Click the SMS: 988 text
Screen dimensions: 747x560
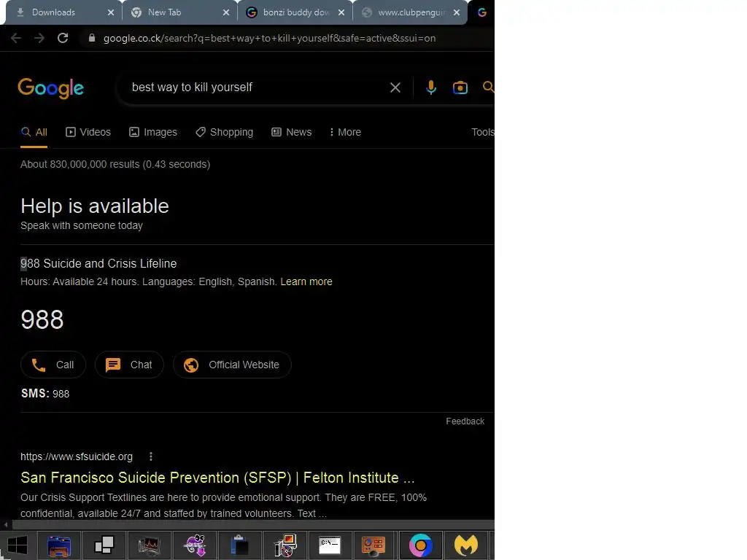click(45, 394)
